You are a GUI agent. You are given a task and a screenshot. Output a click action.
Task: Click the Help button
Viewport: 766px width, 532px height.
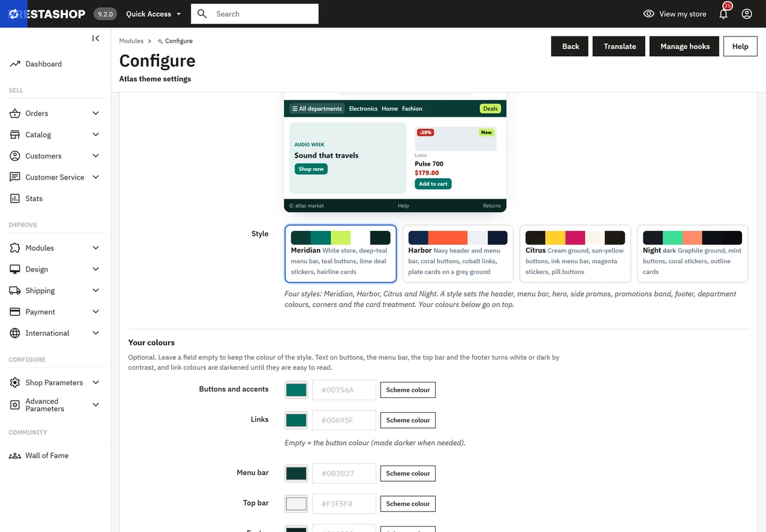pos(740,46)
